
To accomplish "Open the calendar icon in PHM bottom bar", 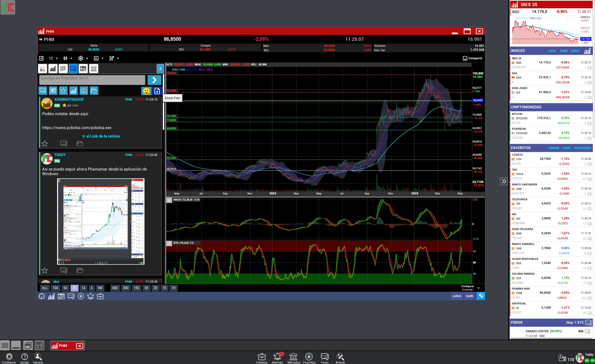I will pyautogui.click(x=61, y=296).
